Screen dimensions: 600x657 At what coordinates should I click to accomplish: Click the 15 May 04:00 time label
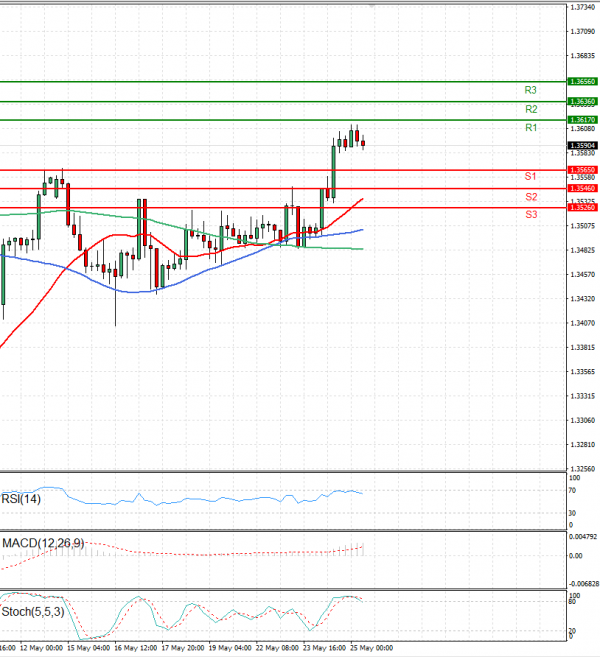88,648
